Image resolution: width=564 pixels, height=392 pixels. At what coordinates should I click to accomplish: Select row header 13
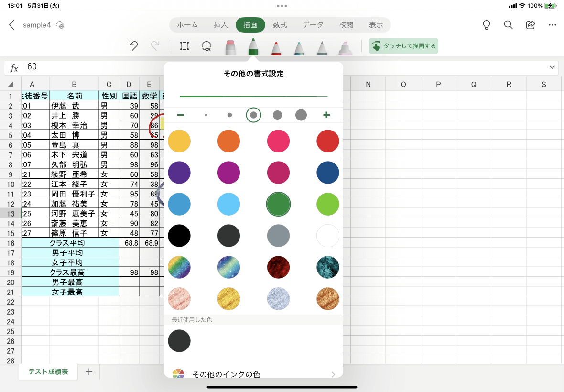coord(11,214)
